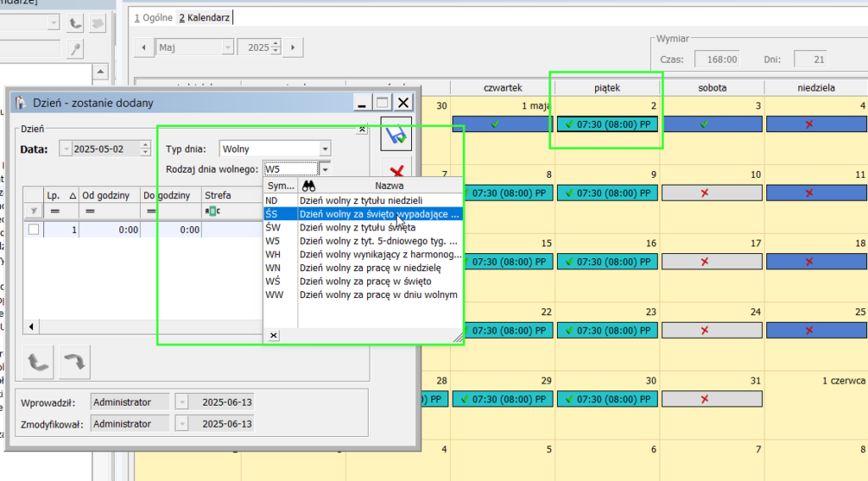The height and width of the screenshot is (481, 868).
Task: Select the Friday 2 entry 07:30 (08:00) PP
Action: tap(607, 124)
